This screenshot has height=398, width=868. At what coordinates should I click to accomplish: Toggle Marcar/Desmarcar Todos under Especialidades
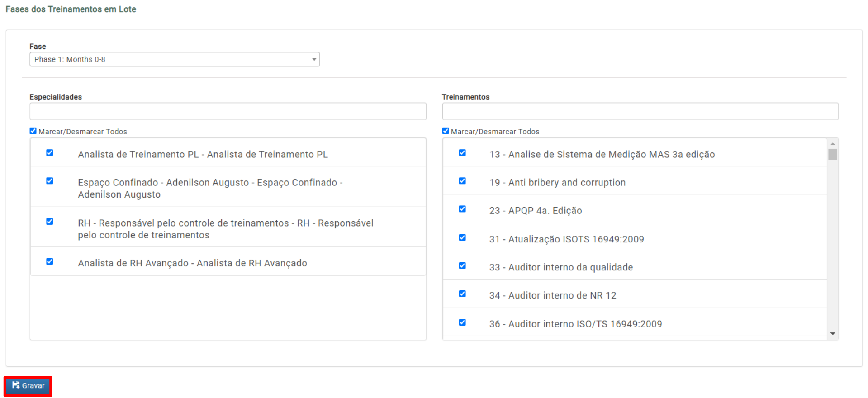click(x=33, y=131)
